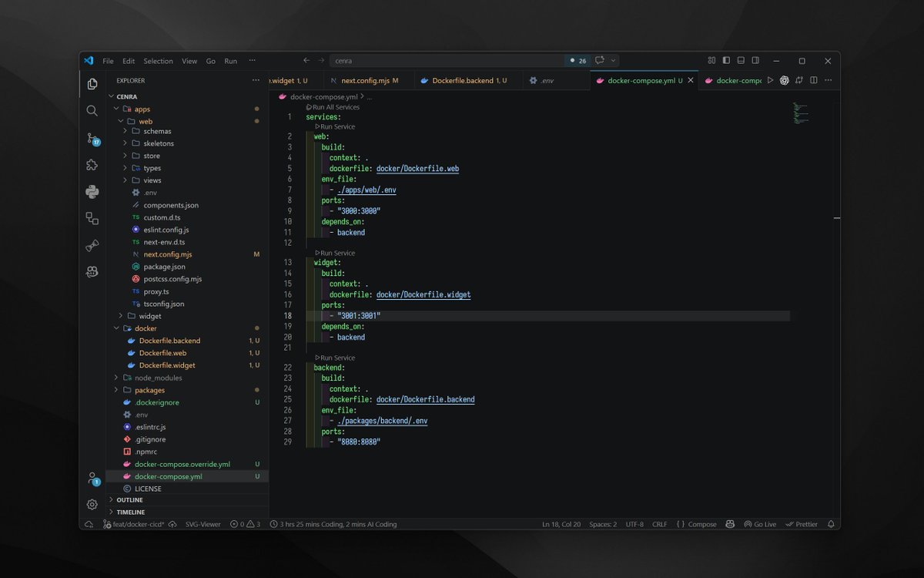The image size is (924, 578).
Task: Open Source Control view with 17 badge
Action: tap(92, 138)
